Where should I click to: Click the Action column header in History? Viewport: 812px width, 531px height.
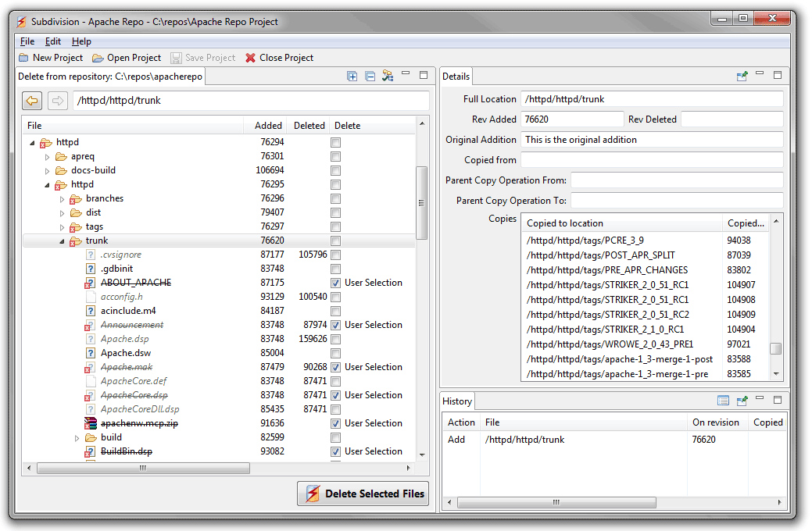pos(461,422)
